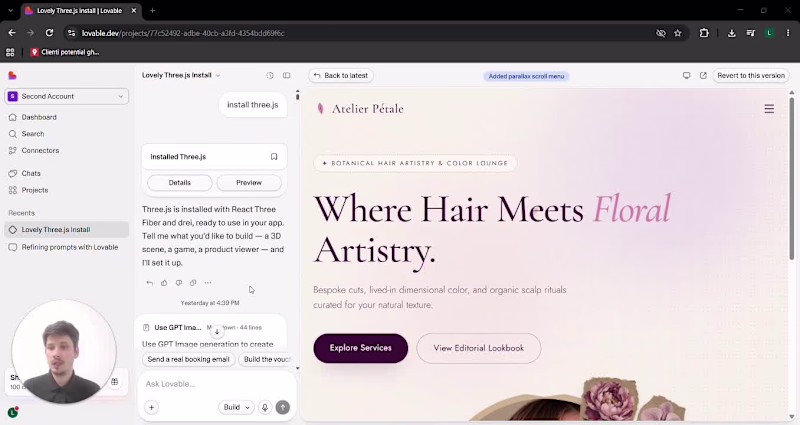Click the thumbs down icon
Viewport: 800px width, 425px height.
[x=179, y=283]
